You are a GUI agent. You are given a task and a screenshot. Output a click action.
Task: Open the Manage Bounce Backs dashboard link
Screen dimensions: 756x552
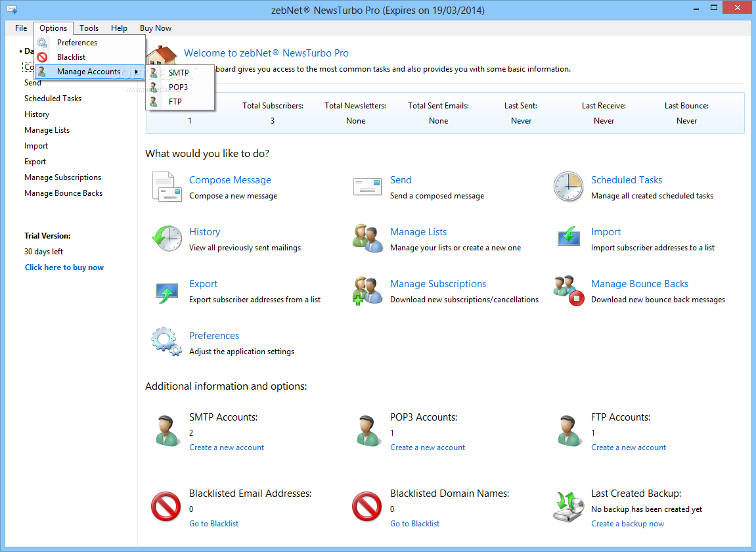click(639, 284)
